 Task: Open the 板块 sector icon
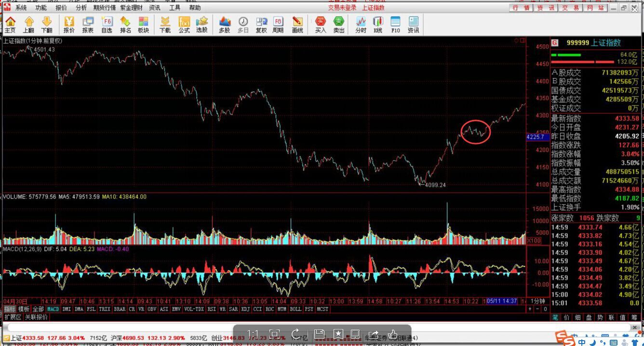143,24
